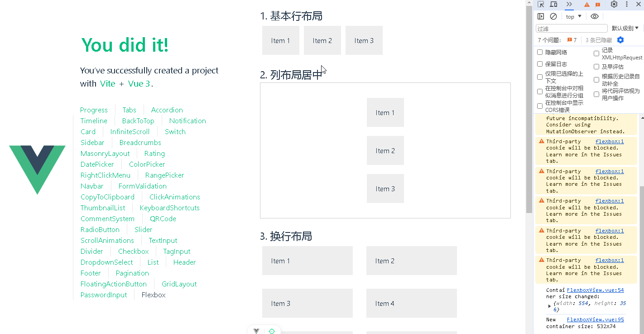Toggle 根据历史记录自动补全 checkbox
The width and height of the screenshot is (644, 334).
click(596, 80)
